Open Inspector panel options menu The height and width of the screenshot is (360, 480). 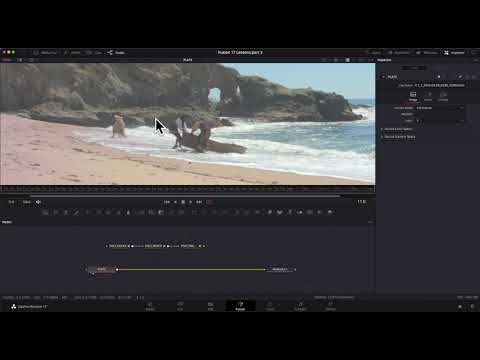[x=476, y=60]
